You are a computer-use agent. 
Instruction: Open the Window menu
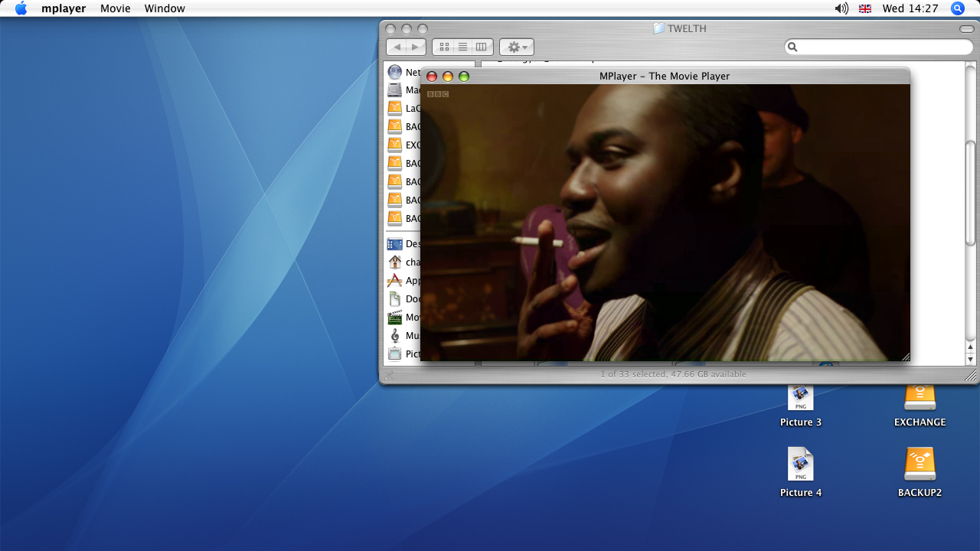pos(165,8)
